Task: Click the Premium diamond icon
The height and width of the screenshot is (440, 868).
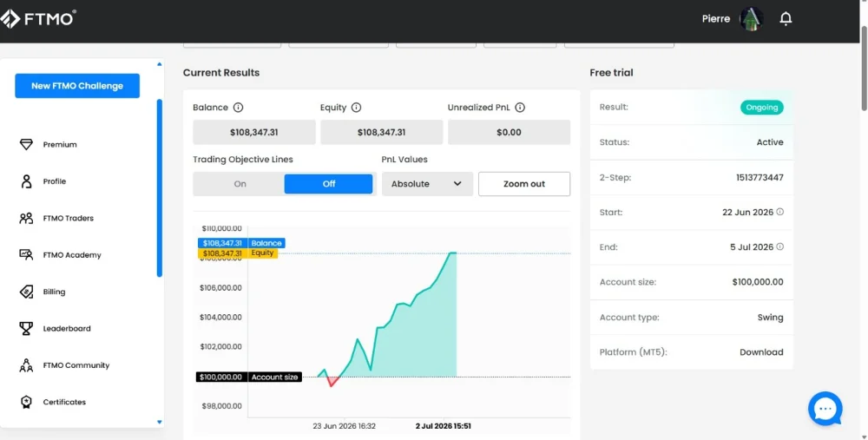Action: pos(26,144)
